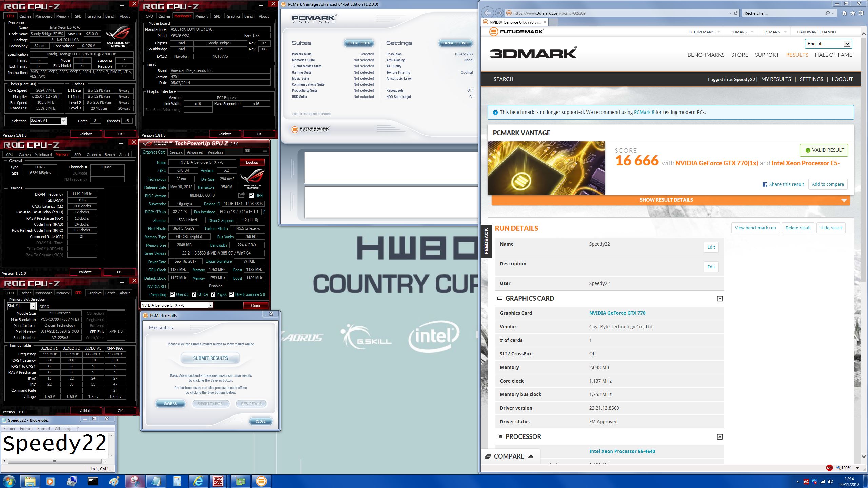This screenshot has height=488, width=868.
Task: Click the GPU-Z BIOS export share icon
Action: pyautogui.click(x=241, y=195)
